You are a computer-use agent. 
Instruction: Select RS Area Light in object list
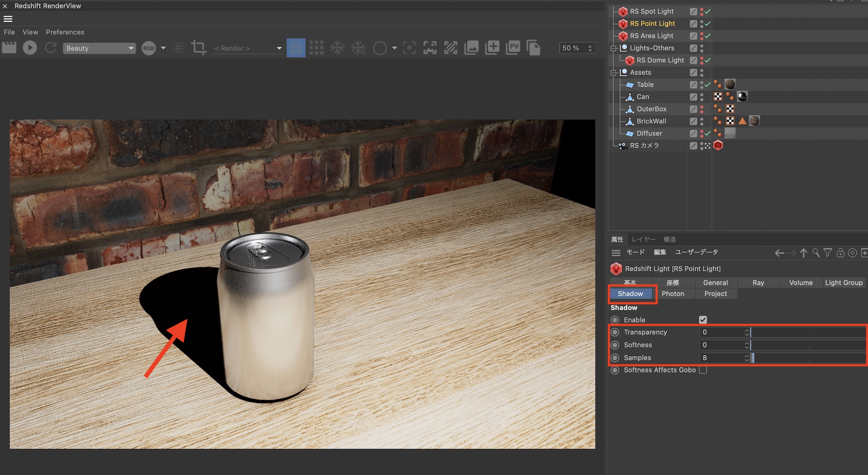click(651, 36)
